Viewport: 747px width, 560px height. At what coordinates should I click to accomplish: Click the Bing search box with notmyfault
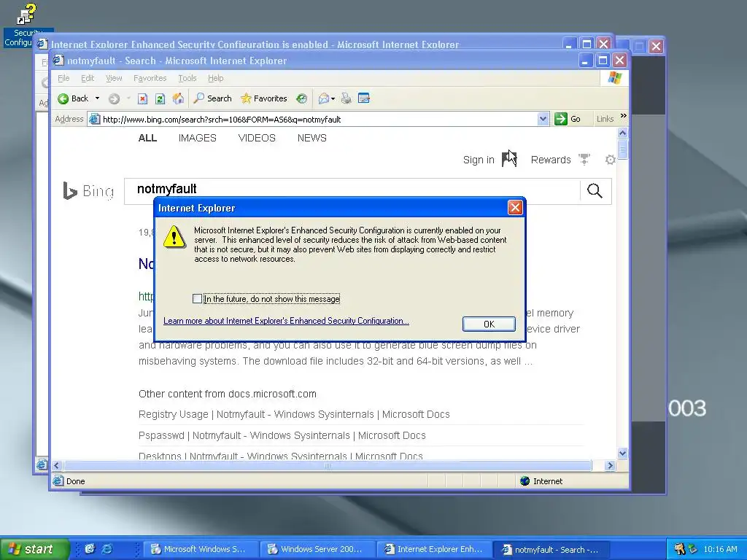[352, 191]
